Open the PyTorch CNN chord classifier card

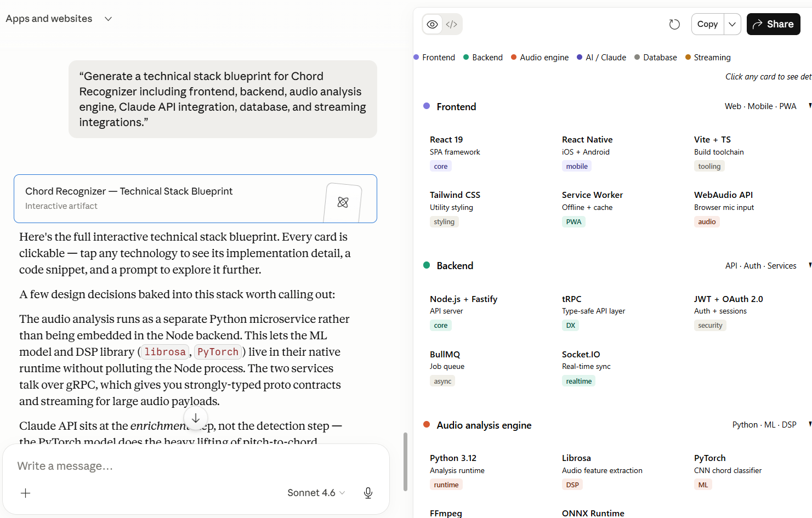(750, 471)
